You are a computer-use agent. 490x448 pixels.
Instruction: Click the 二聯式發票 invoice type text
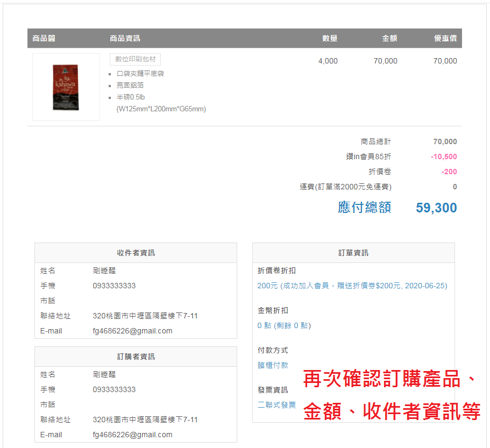click(x=276, y=405)
